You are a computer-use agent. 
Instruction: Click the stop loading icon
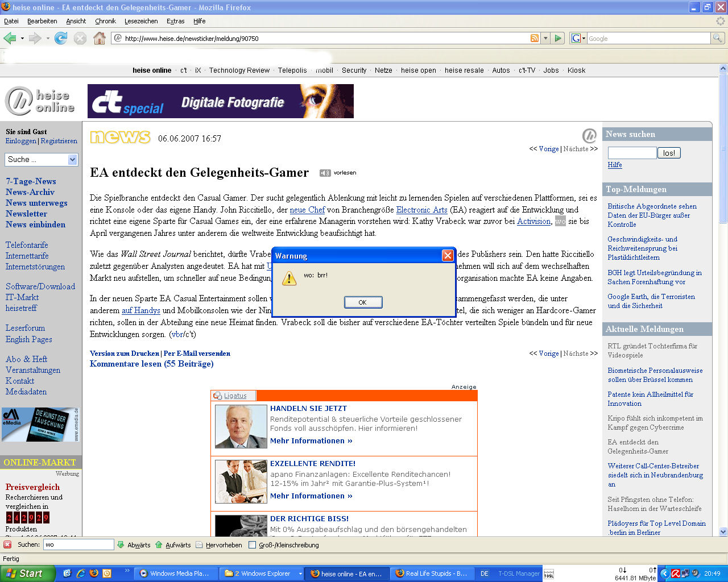click(80, 38)
